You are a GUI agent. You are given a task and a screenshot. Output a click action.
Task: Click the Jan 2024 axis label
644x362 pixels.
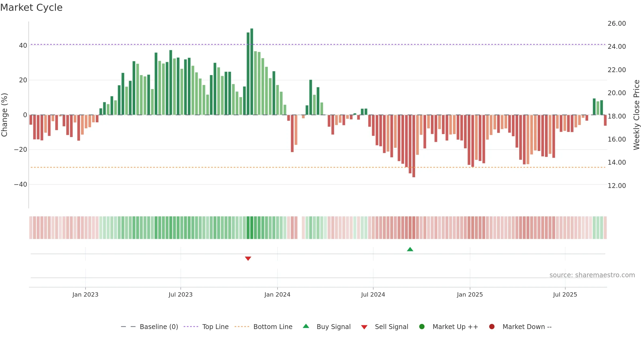pyautogui.click(x=277, y=294)
